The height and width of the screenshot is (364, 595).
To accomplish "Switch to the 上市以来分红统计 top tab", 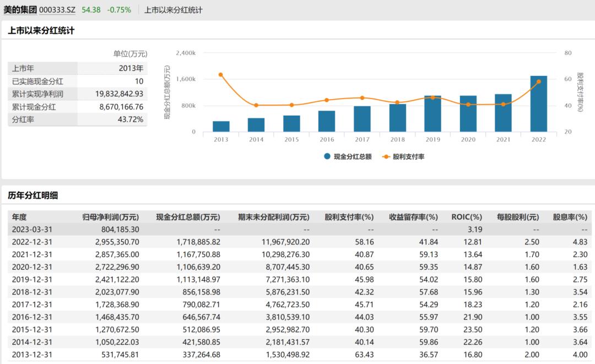I will click(x=174, y=10).
